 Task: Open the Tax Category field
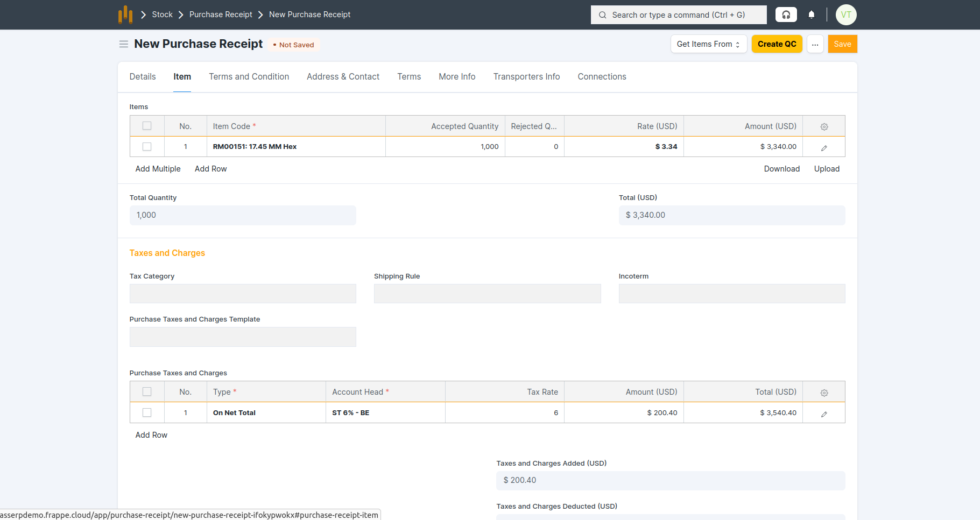tap(243, 294)
